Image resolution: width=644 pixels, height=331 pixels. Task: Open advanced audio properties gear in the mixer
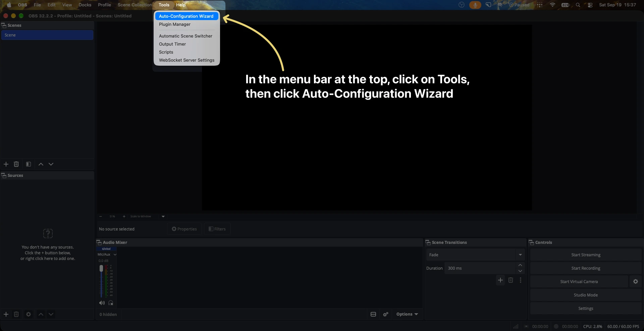click(386, 314)
